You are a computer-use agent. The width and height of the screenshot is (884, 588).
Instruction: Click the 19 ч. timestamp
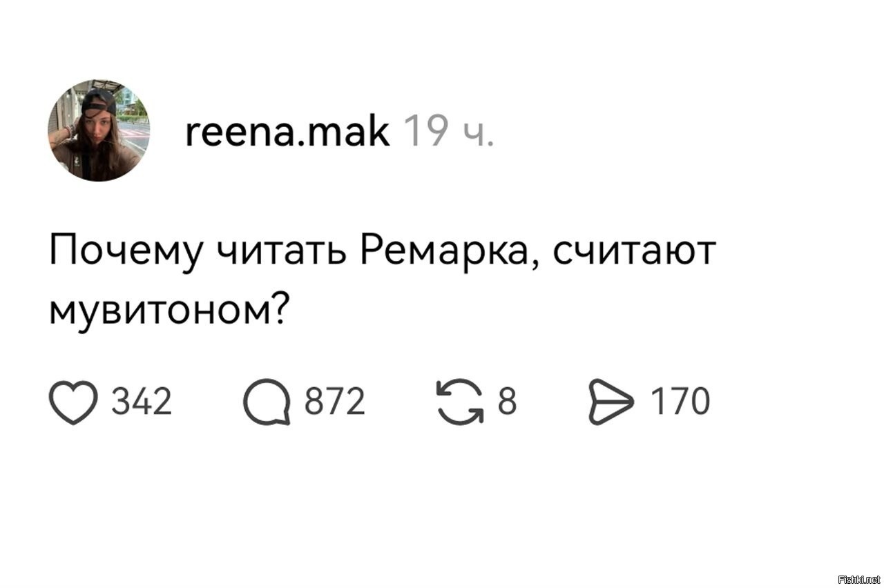(x=448, y=130)
